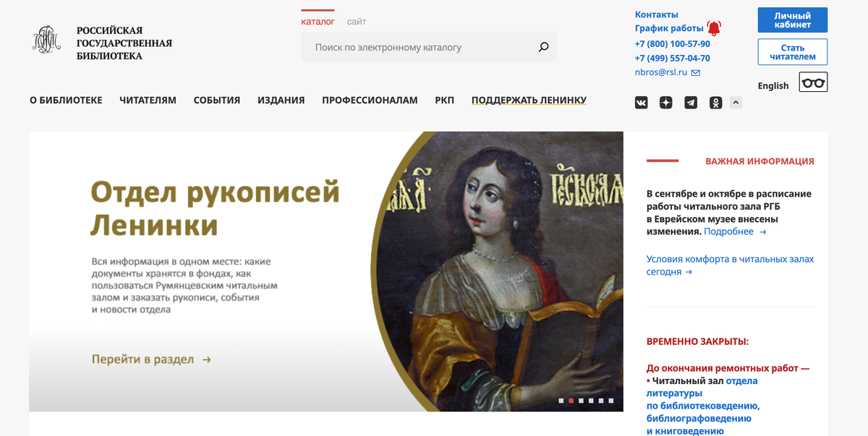The width and height of the screenshot is (868, 436).
Task: Click the «Стать читателем» button
Action: pyautogui.click(x=793, y=52)
